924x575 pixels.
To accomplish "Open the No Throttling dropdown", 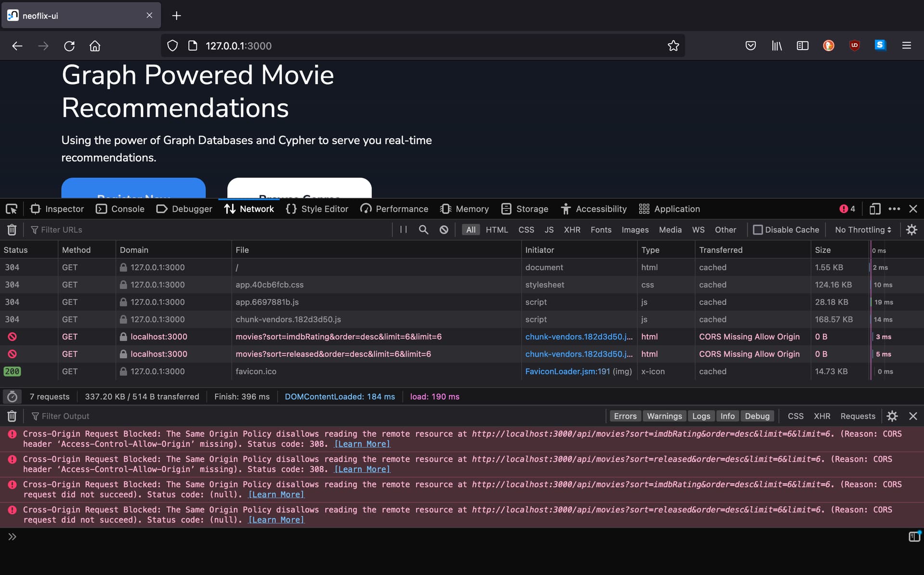I will [x=863, y=230].
